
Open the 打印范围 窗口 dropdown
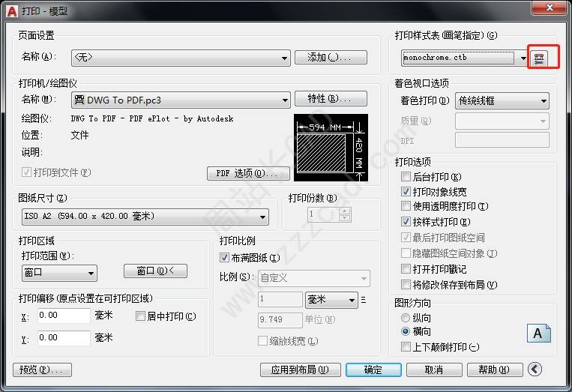(x=59, y=273)
